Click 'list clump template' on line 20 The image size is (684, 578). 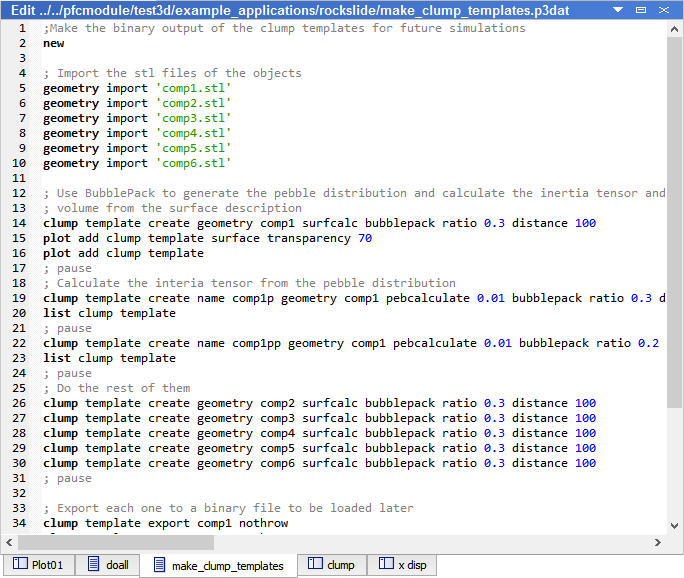[109, 313]
